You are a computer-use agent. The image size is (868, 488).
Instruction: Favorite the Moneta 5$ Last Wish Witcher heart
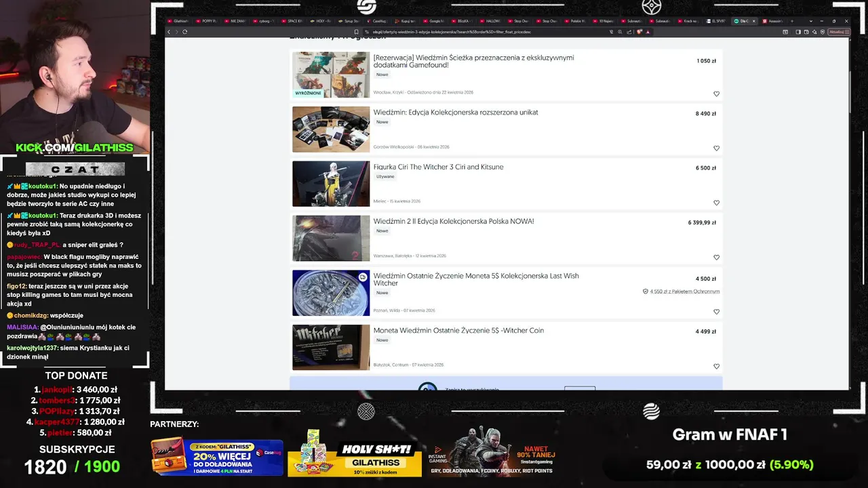point(716,312)
